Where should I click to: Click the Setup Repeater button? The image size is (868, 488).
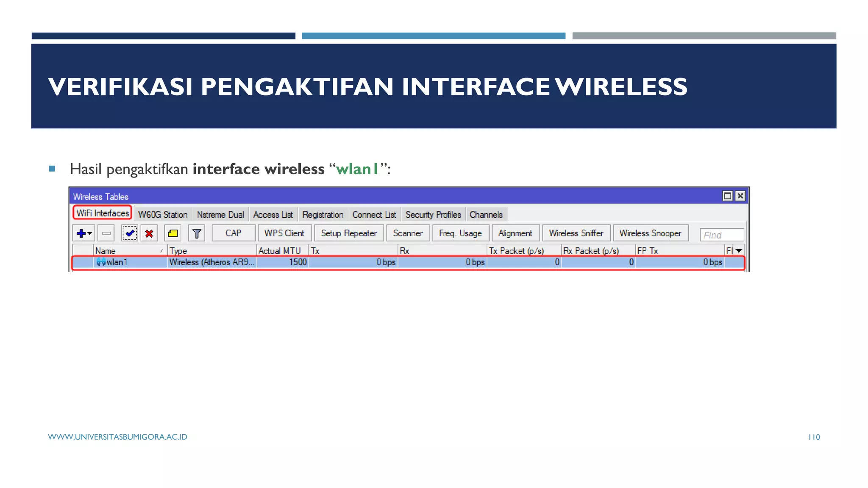[x=349, y=233]
